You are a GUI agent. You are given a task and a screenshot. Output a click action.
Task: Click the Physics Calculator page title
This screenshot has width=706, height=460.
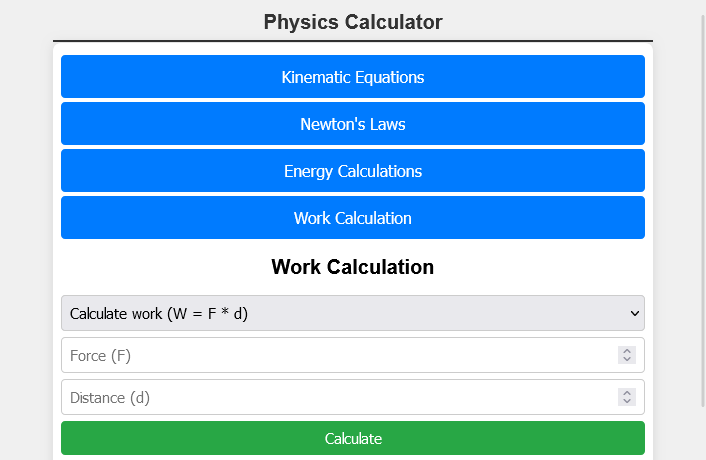(352, 22)
